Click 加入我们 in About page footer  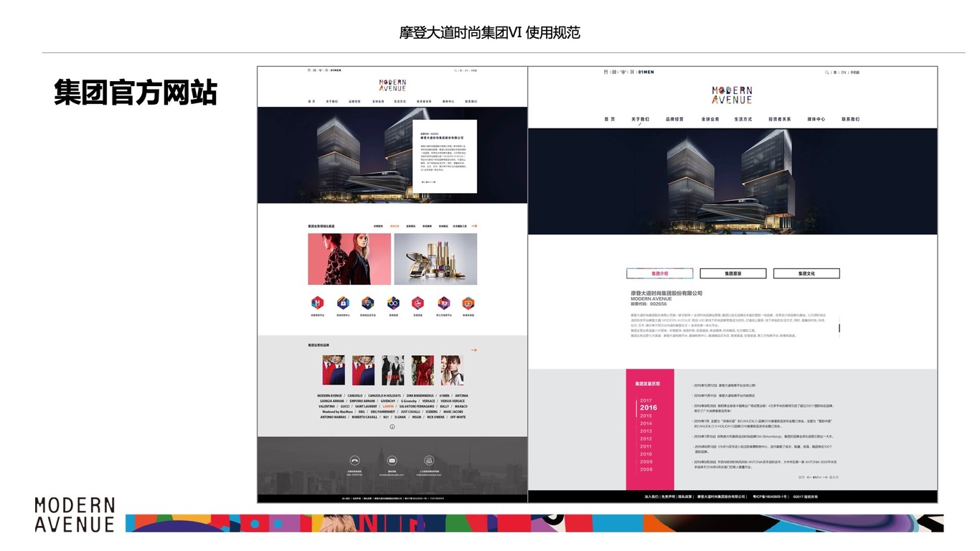[x=651, y=496]
